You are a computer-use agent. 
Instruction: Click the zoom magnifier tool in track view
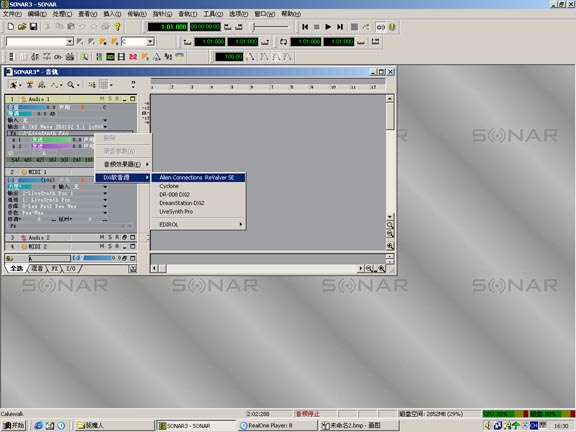click(71, 85)
